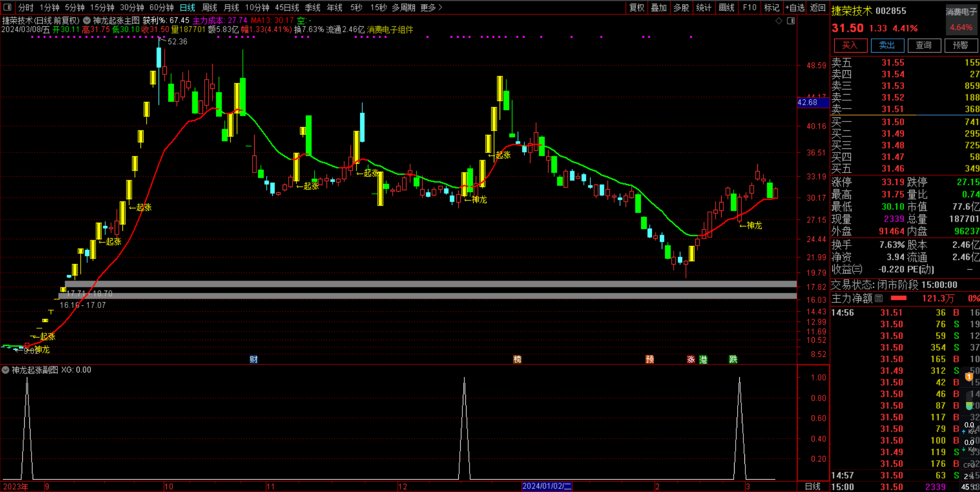Open 神龙起涨主图 indicator dropdown

[87, 21]
